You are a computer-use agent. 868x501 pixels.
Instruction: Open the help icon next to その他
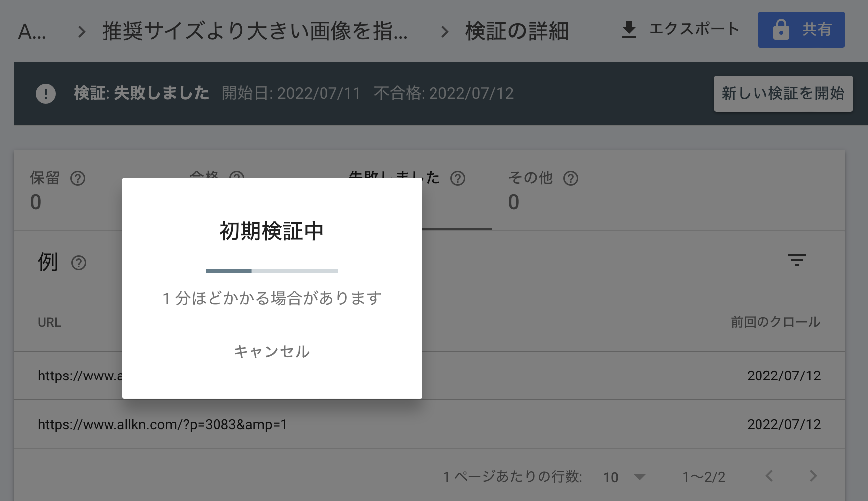point(571,178)
